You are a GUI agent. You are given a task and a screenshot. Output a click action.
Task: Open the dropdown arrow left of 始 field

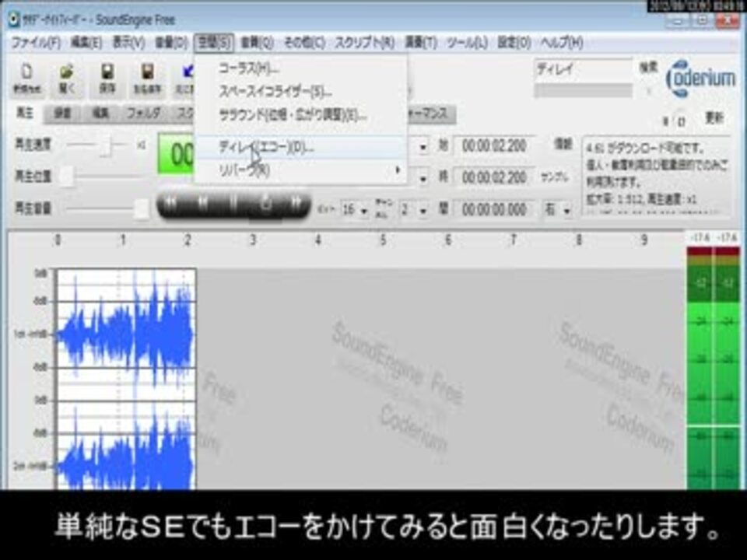click(423, 147)
